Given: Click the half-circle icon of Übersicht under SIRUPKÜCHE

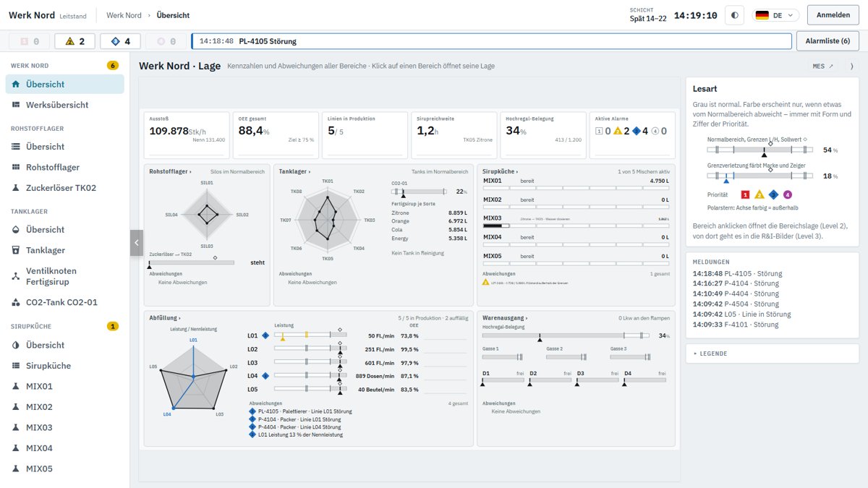Looking at the screenshot, I should (x=16, y=346).
